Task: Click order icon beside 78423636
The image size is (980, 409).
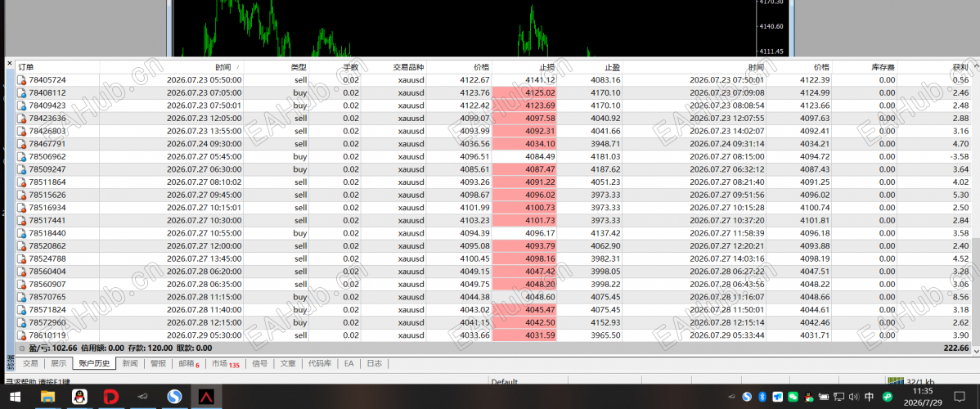Action: click(x=21, y=118)
